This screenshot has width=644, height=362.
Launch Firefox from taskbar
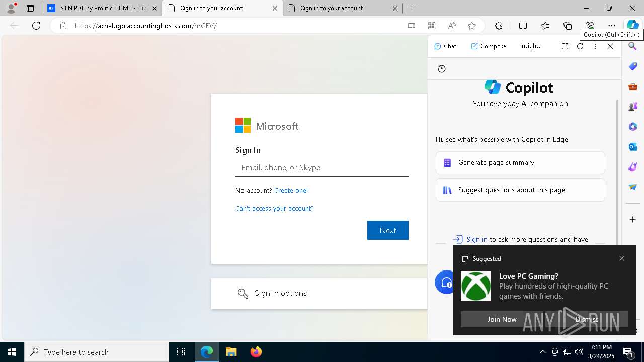(x=256, y=352)
